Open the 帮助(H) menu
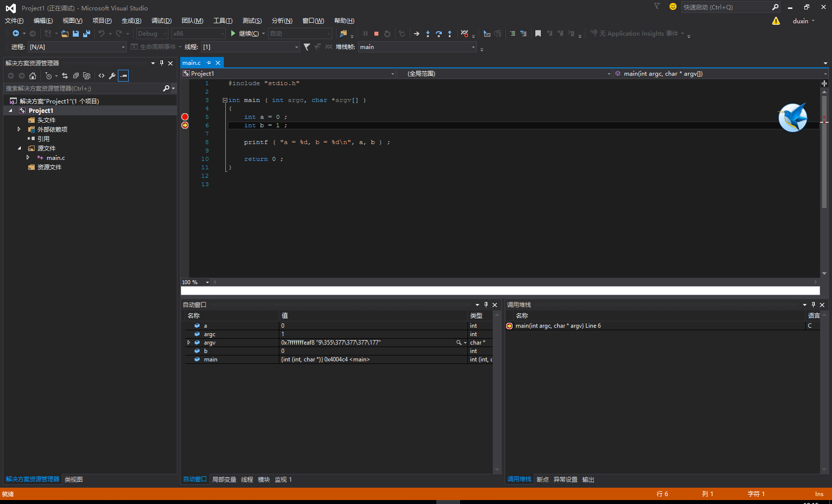This screenshot has height=504, width=832. (x=344, y=21)
